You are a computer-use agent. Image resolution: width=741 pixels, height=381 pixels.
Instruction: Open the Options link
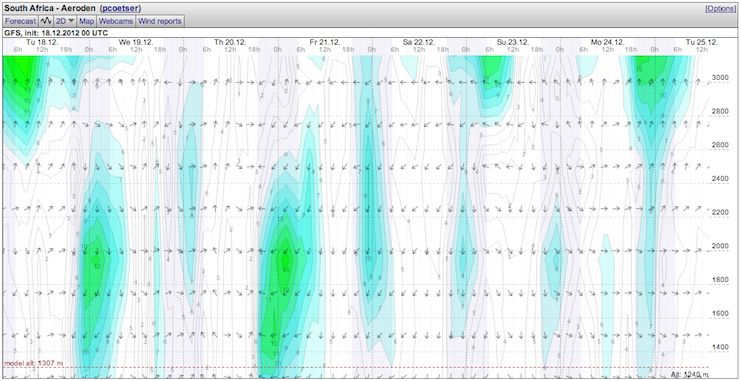(x=721, y=9)
